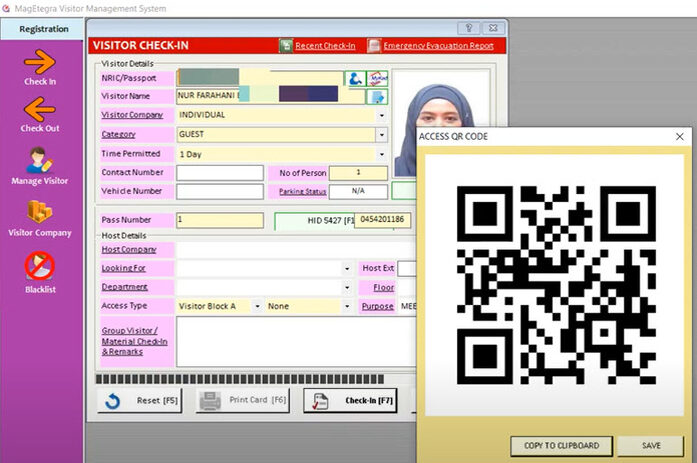Image resolution: width=697 pixels, height=463 pixels.
Task: Click the arrow icon beside Visitor Name
Action: point(377,96)
